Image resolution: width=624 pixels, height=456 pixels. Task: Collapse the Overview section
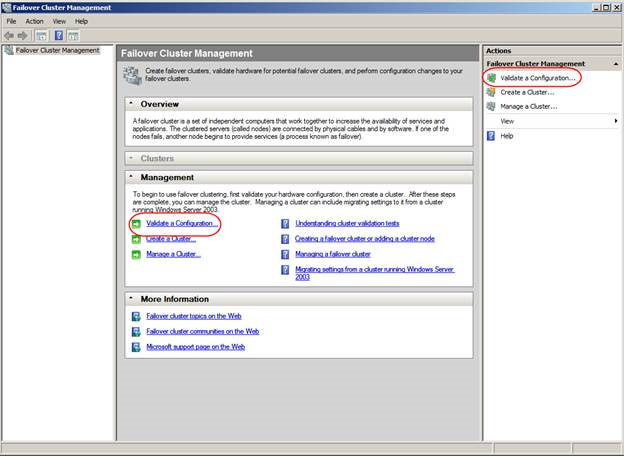131,103
